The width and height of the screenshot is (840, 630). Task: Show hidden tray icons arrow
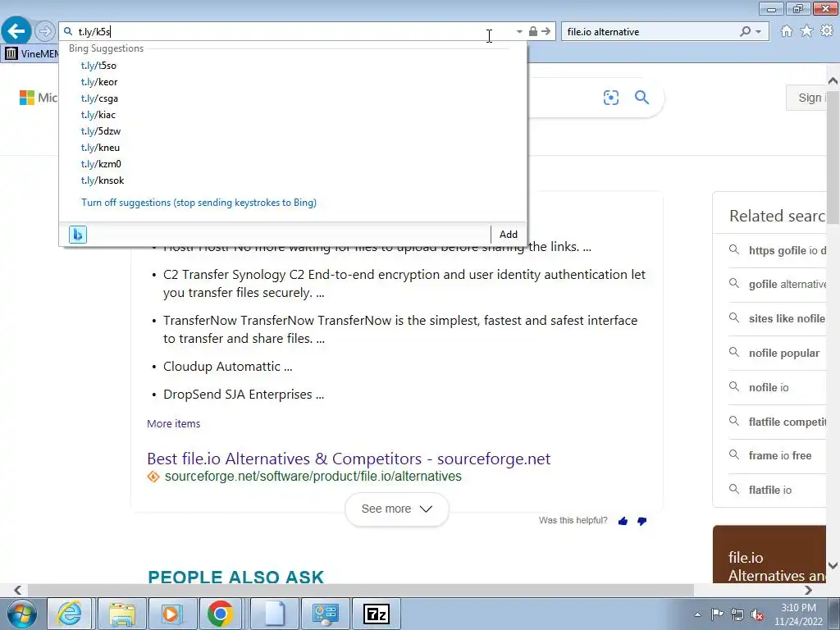click(x=697, y=614)
